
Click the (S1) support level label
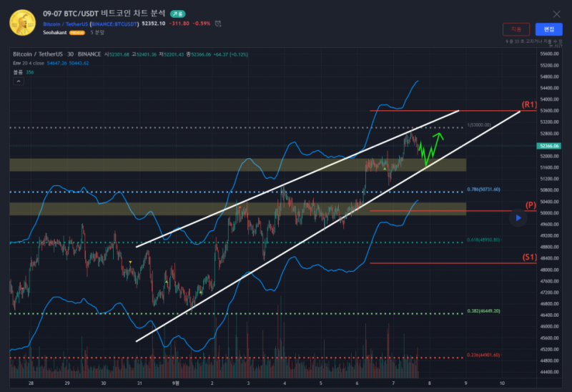click(x=529, y=257)
